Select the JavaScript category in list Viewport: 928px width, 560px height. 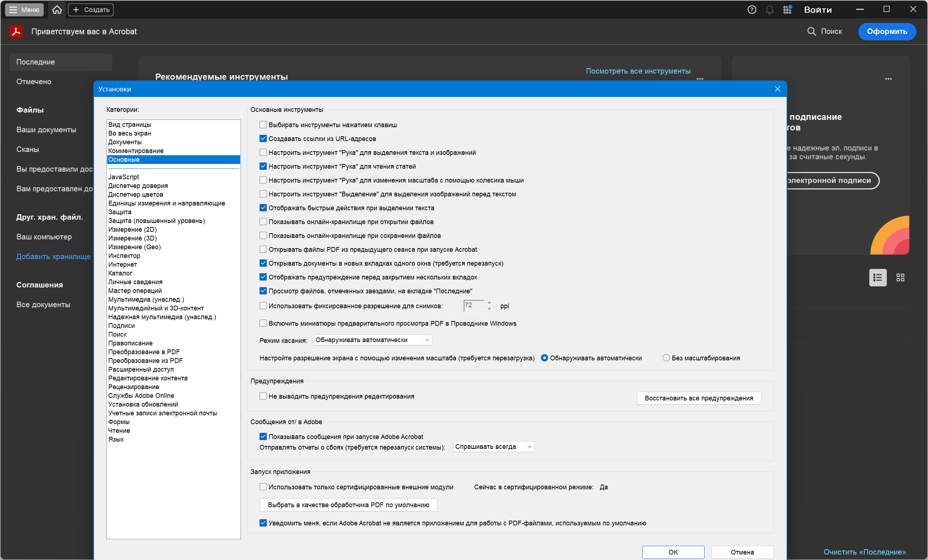coord(124,177)
